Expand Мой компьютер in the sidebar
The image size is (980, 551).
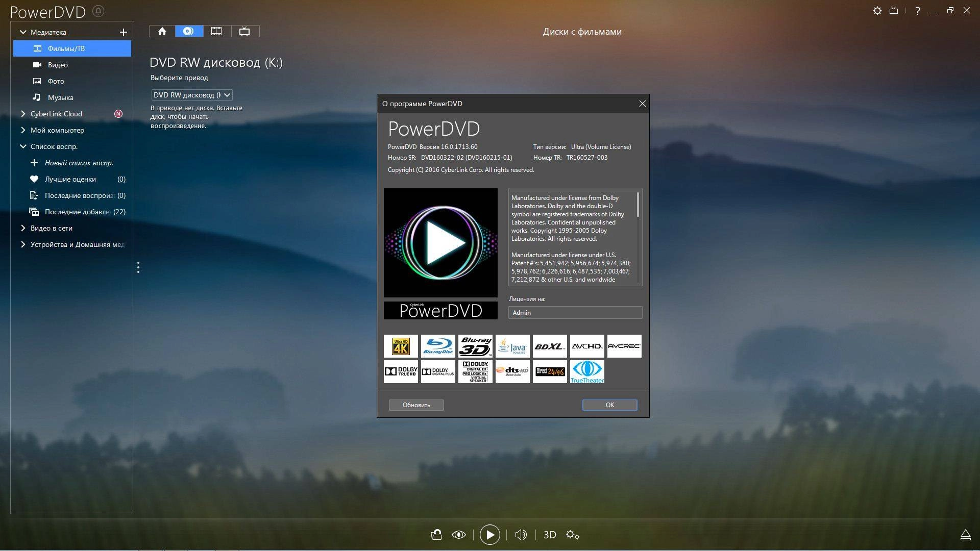23,130
